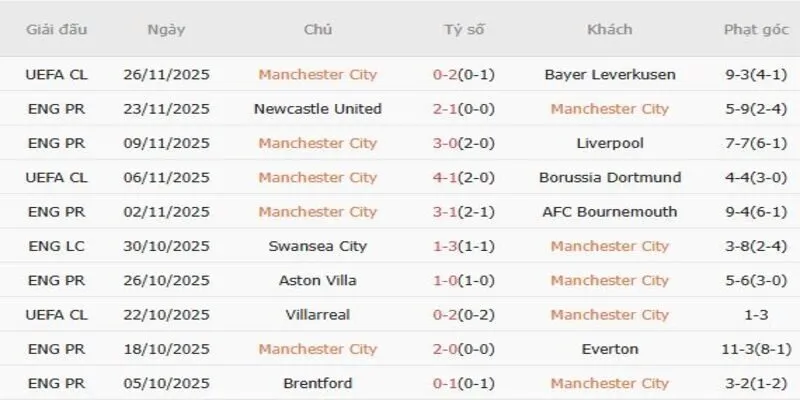
Task: Open the Bayer Leverkusen team link
Action: click(610, 74)
